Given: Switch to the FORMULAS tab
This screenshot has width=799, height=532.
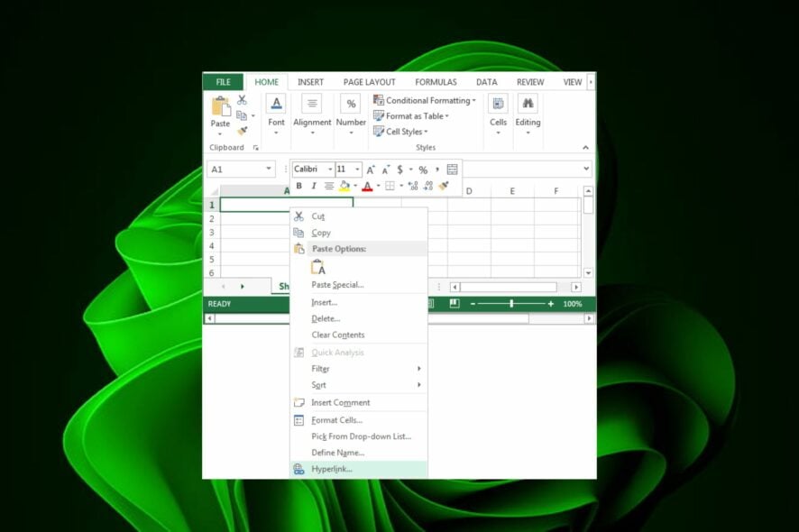Looking at the screenshot, I should point(436,82).
